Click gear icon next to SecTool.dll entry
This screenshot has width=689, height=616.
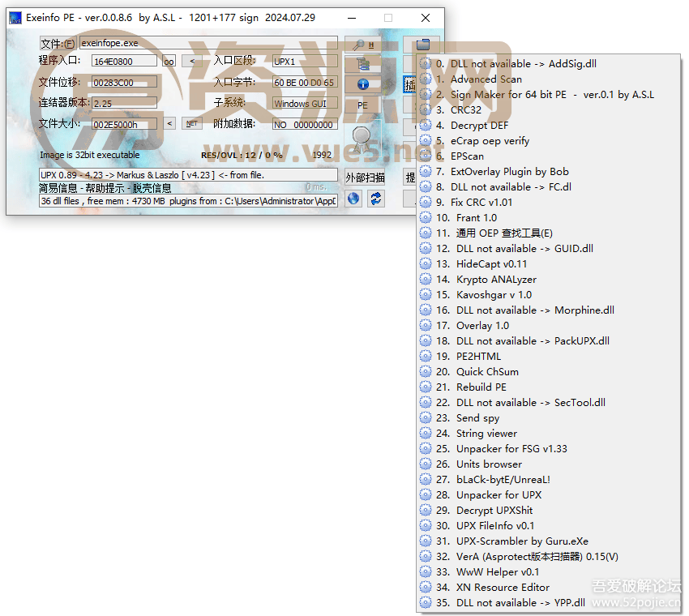coord(426,403)
